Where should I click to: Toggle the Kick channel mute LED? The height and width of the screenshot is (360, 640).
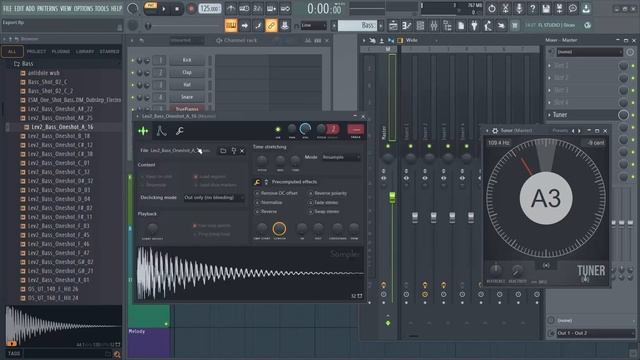pos(133,60)
